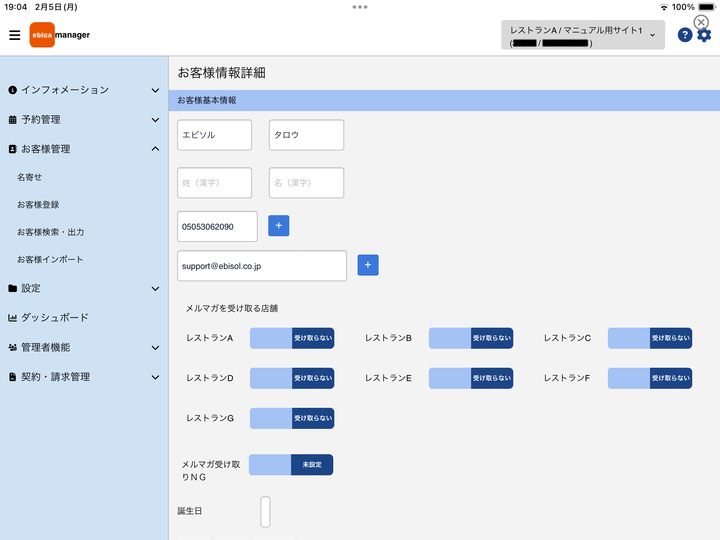720x540 pixels.
Task: Collapse the お客様管理 sidebar section
Action: pos(84,149)
